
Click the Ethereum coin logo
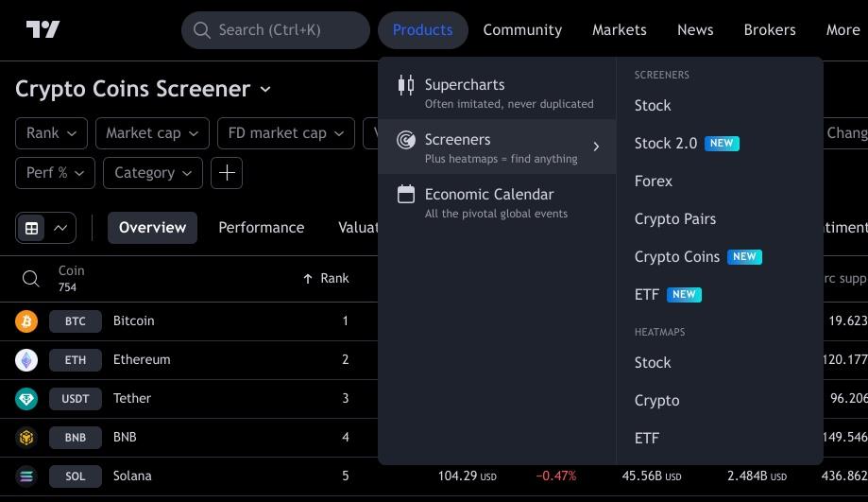pyautogui.click(x=26, y=360)
